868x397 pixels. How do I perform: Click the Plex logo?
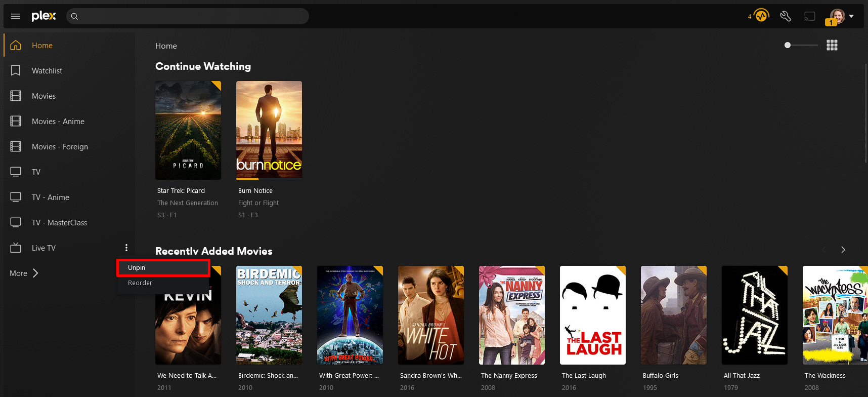coord(44,16)
